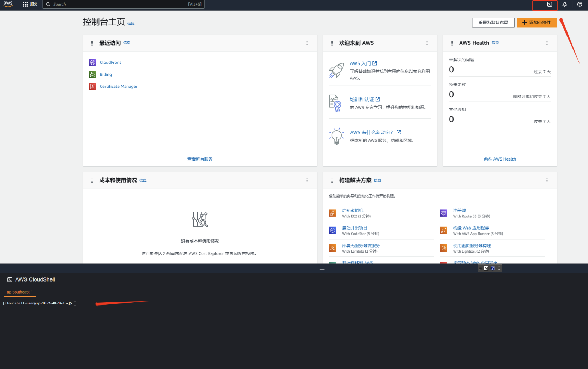Click the Billing service icon

coord(92,74)
